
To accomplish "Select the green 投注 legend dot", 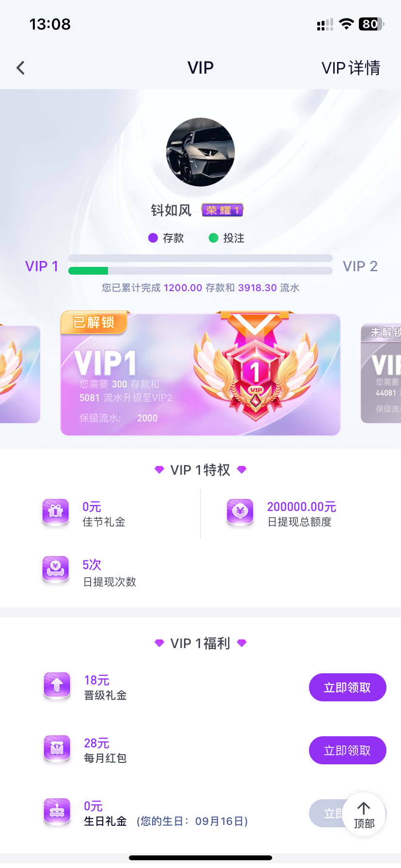I will click(x=214, y=238).
